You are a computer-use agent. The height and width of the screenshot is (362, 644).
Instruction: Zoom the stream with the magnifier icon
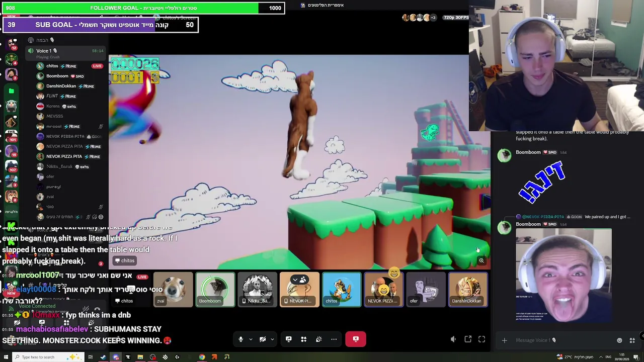pos(481,260)
